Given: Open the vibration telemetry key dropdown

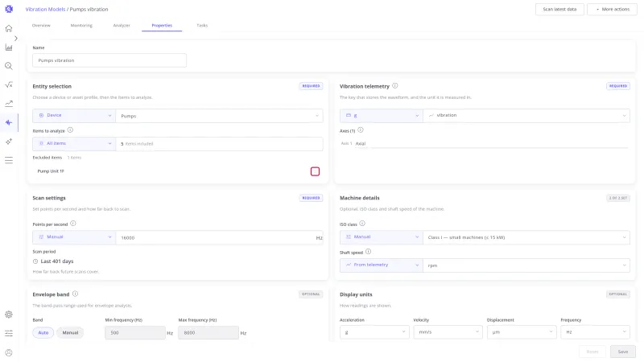Looking at the screenshot, I should [526, 116].
